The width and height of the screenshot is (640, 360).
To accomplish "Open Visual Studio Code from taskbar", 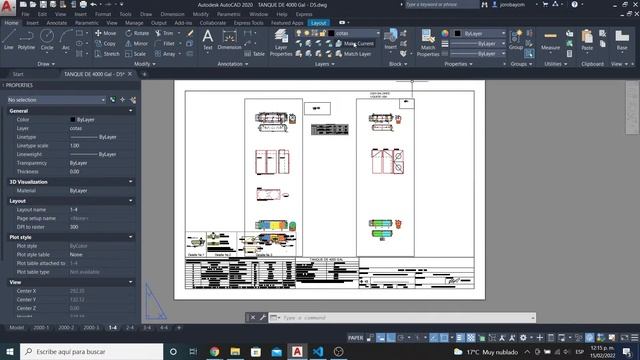I will tap(318, 351).
